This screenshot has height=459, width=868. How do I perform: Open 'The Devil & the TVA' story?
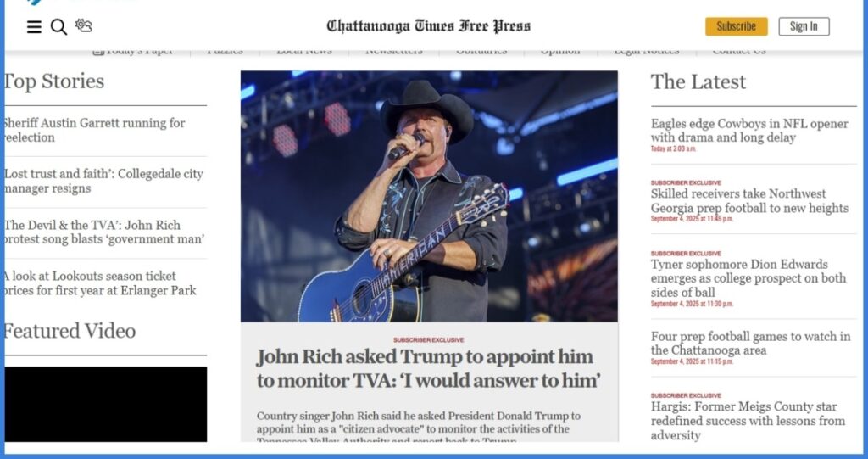coord(104,232)
